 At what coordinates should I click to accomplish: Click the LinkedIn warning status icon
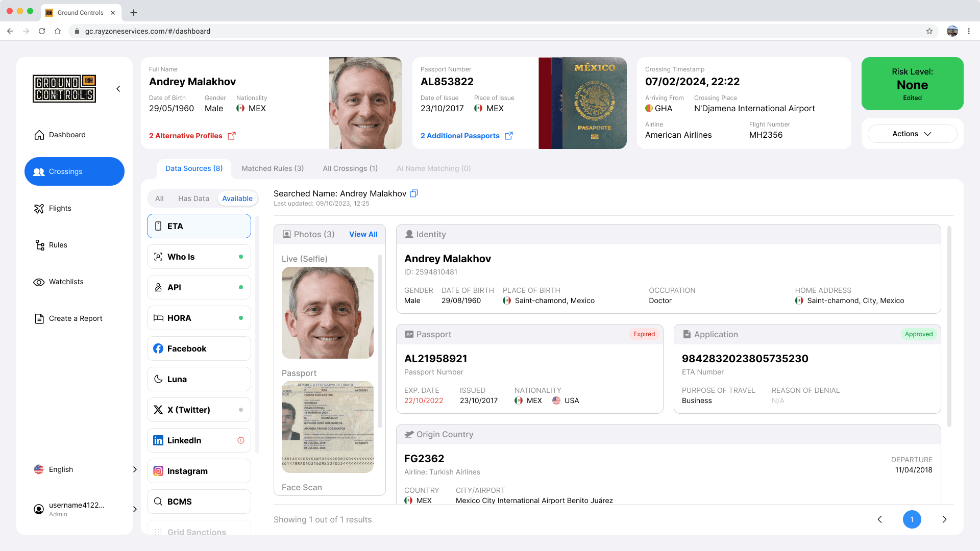point(241,440)
